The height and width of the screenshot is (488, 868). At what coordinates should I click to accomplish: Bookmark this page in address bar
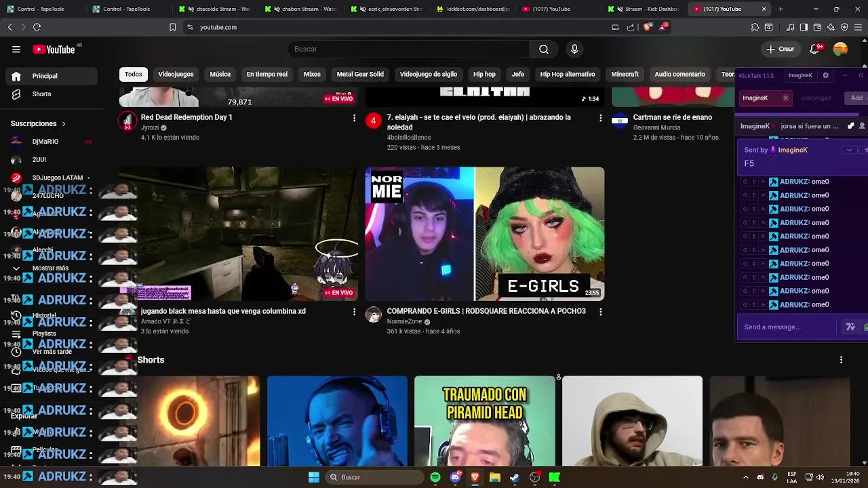pos(172,27)
